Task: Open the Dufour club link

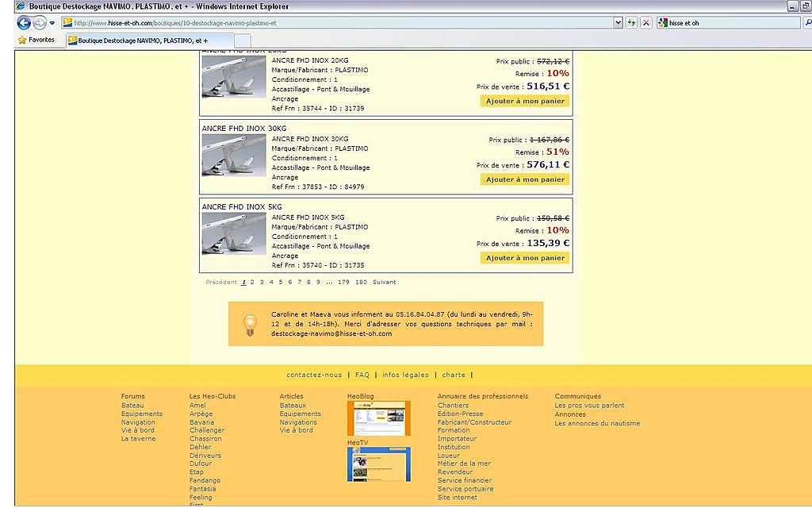Action: click(201, 464)
